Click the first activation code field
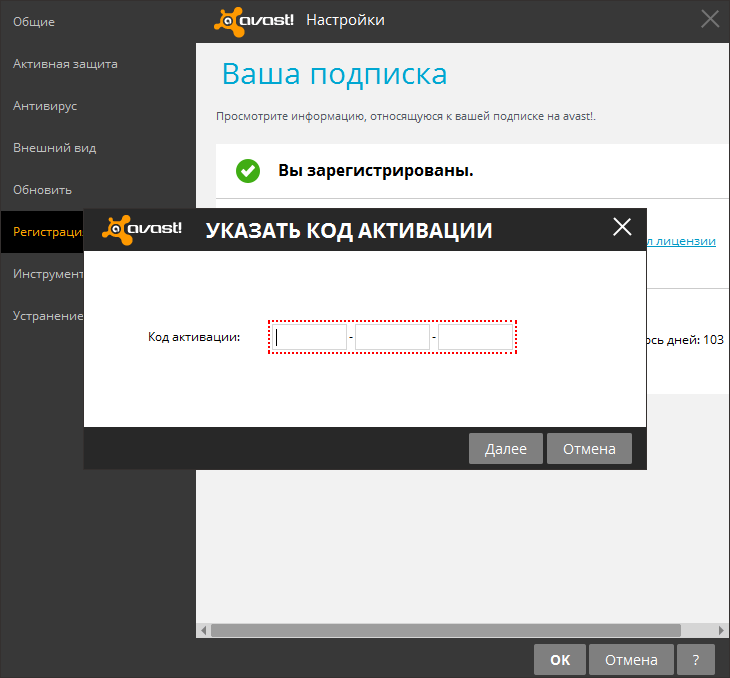Image resolution: width=730 pixels, height=678 pixels. tap(310, 337)
